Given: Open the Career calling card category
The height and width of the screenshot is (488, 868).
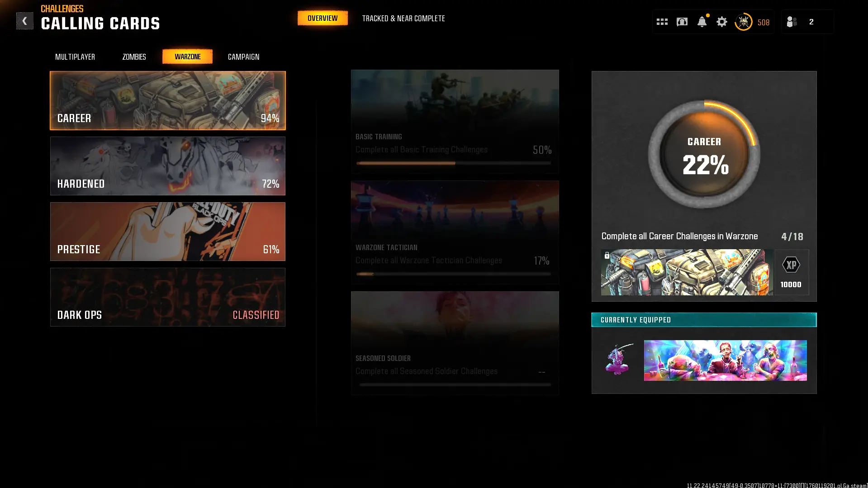Looking at the screenshot, I should 168,100.
